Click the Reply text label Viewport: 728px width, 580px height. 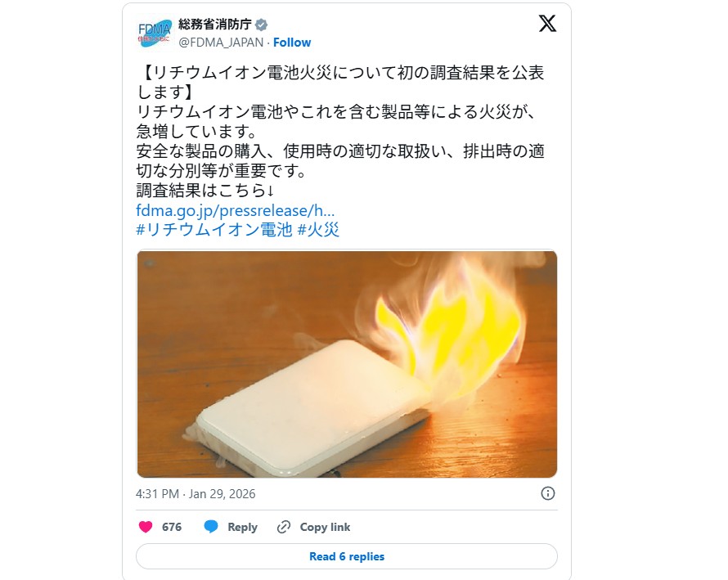[x=242, y=527]
